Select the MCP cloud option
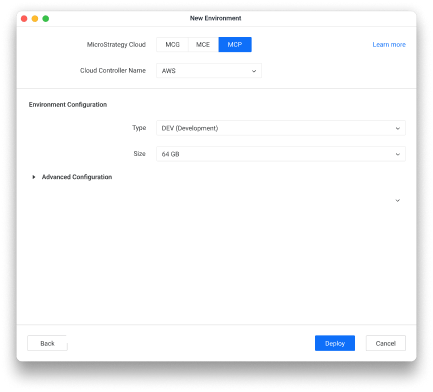 point(235,45)
